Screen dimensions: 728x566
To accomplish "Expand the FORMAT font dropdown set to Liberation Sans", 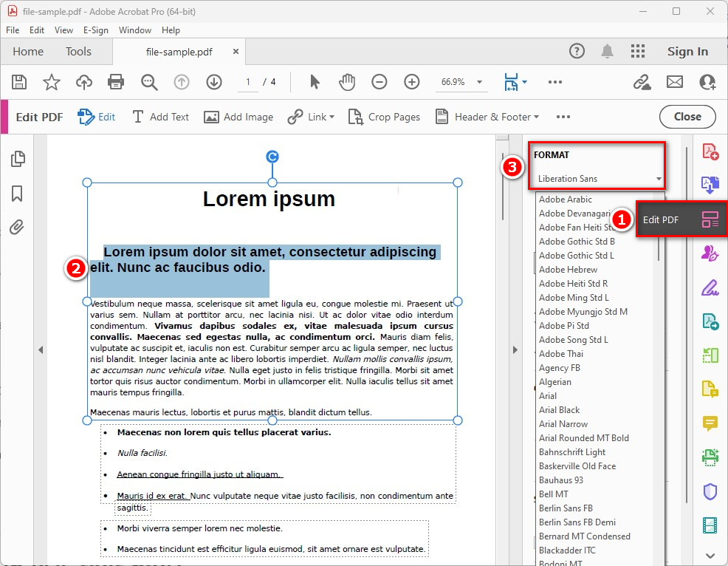I will pos(597,177).
